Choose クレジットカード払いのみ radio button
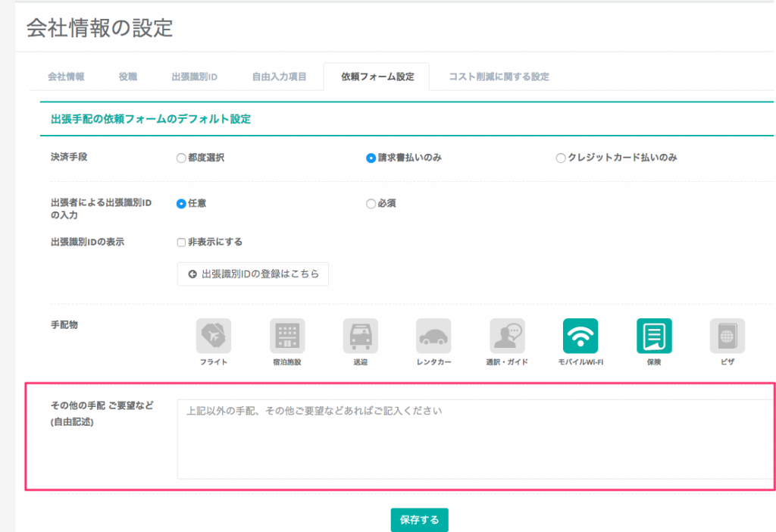Image resolution: width=776 pixels, height=532 pixels. click(561, 158)
